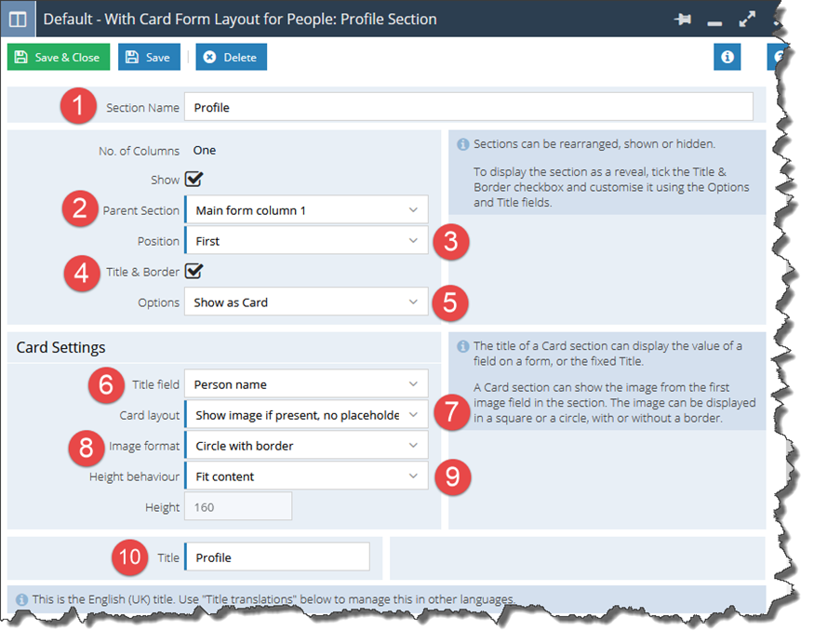Click the 'One' value for No. of Columns

[205, 150]
